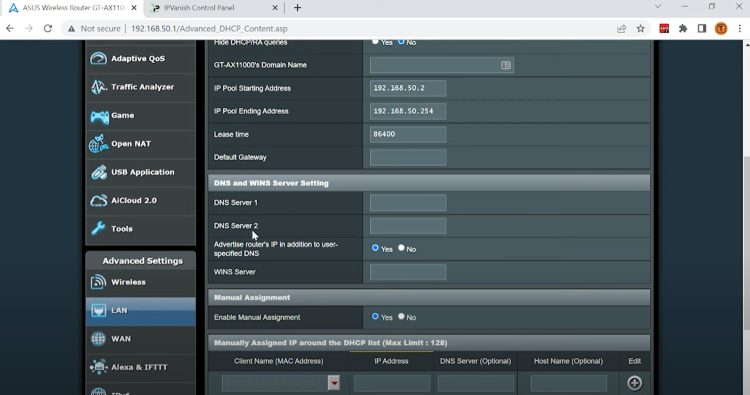Image resolution: width=750 pixels, height=395 pixels.
Task: Open Adaptive QoS from the sidebar
Action: click(140, 58)
